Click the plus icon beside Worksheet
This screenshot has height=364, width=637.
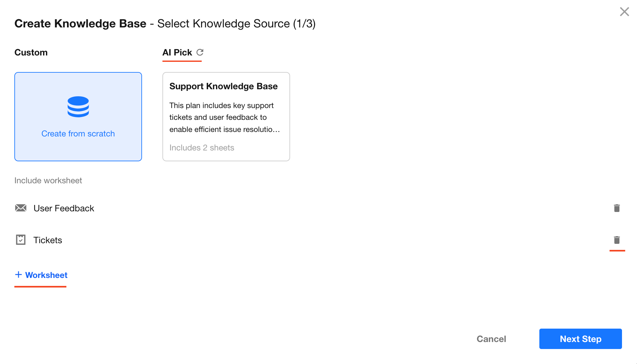[x=19, y=275]
